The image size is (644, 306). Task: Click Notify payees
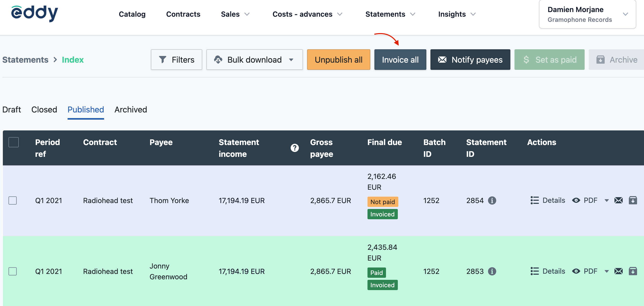(x=470, y=60)
